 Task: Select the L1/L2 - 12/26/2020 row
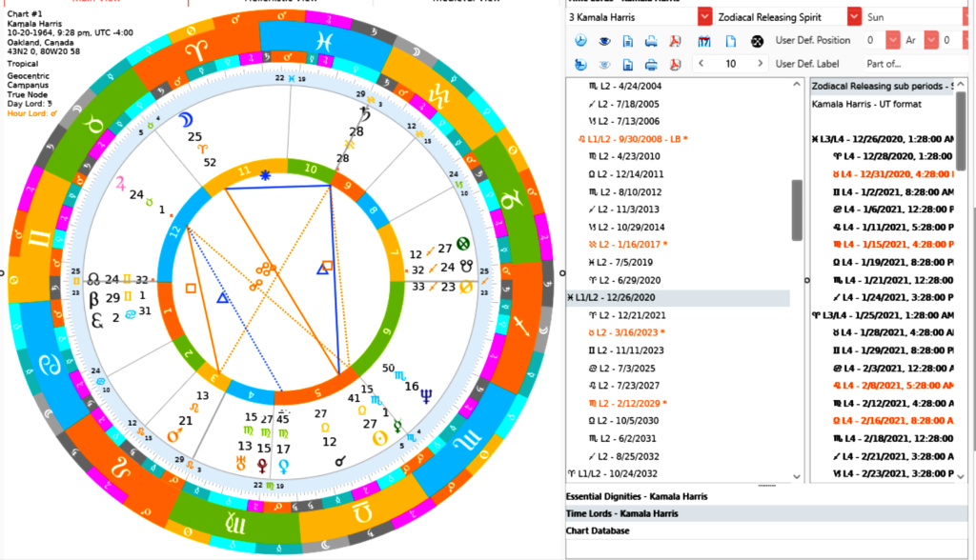[x=678, y=297]
